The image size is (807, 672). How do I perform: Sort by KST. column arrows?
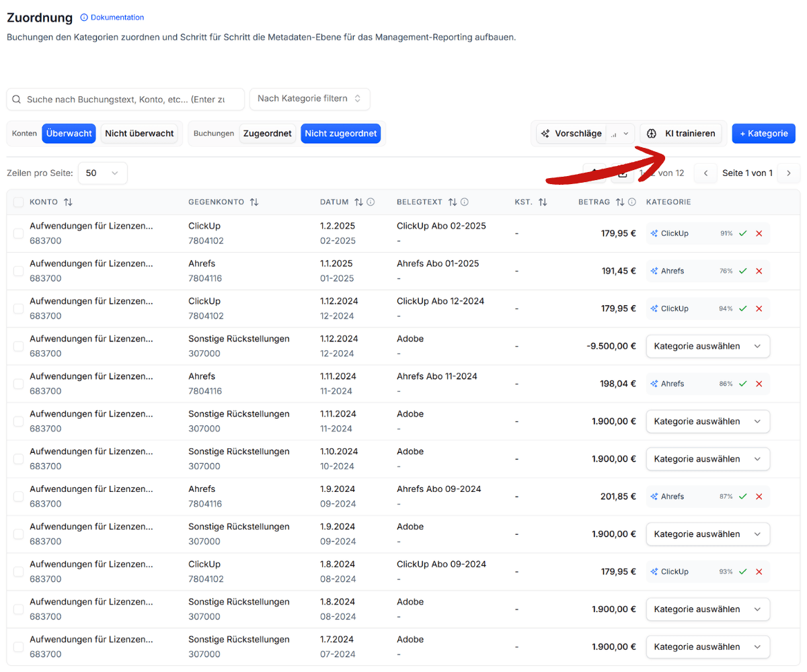click(x=543, y=202)
